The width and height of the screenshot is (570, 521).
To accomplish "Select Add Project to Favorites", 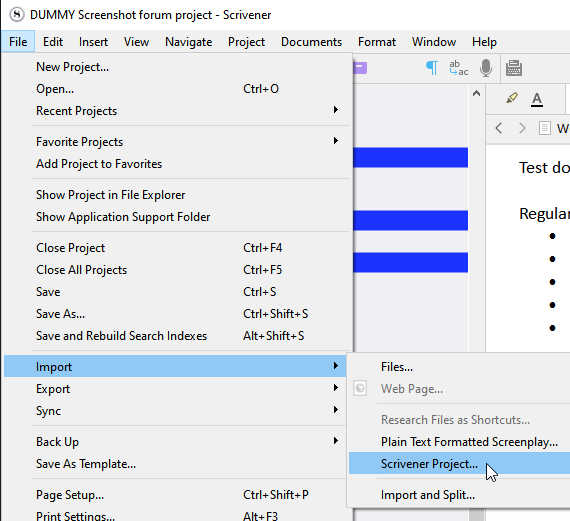I will click(x=178, y=164).
